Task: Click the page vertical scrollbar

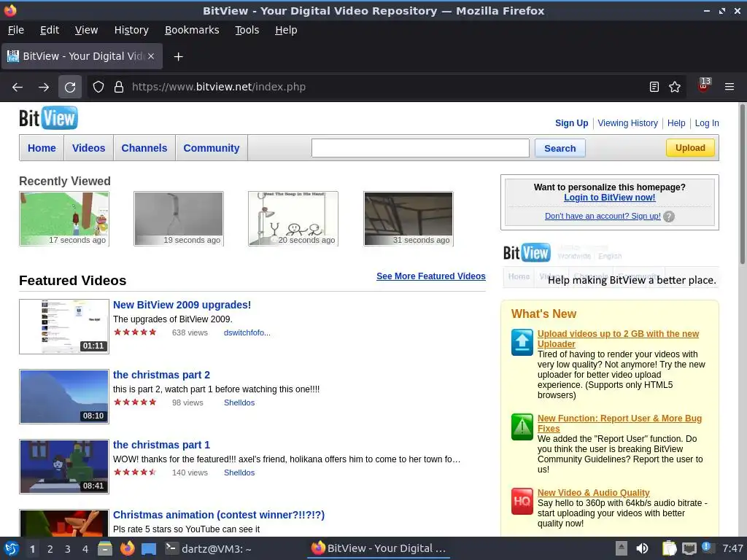Action: 742,184
